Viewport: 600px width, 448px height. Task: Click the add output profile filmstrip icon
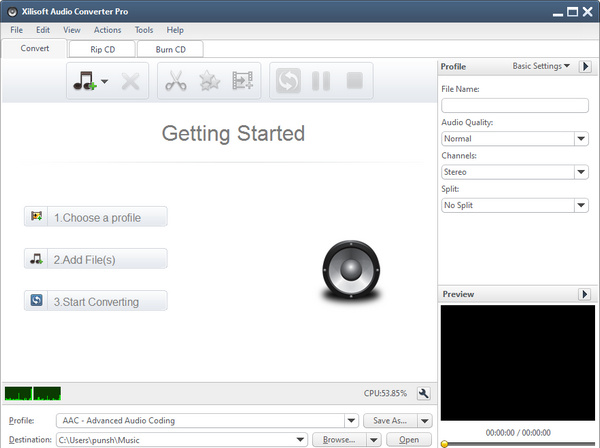[243, 81]
